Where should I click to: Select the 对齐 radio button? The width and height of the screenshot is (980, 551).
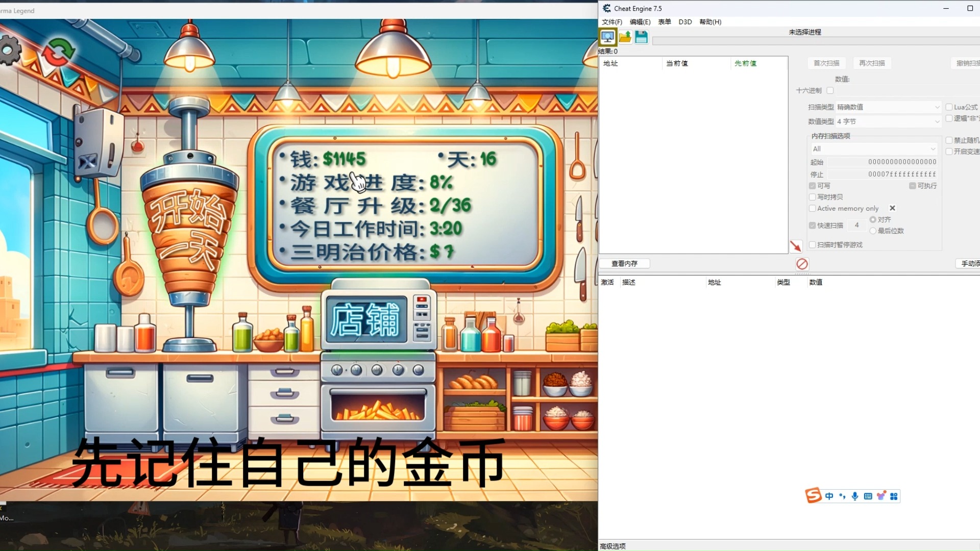[873, 219]
